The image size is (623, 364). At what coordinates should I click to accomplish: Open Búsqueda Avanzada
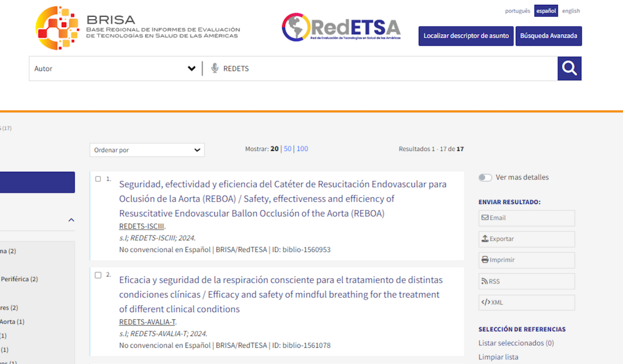point(548,36)
